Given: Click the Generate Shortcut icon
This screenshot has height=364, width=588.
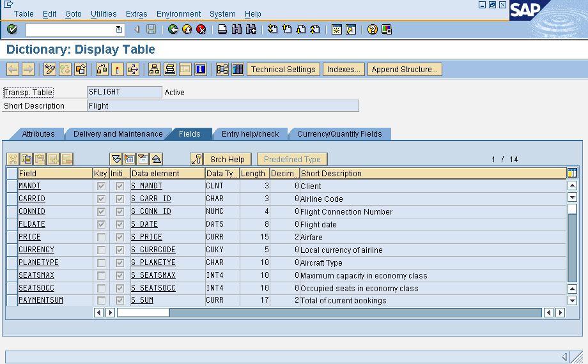Looking at the screenshot, I should (x=351, y=29).
